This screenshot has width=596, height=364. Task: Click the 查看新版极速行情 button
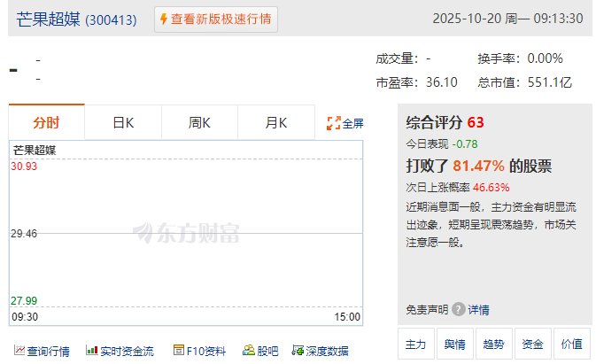pos(216,19)
